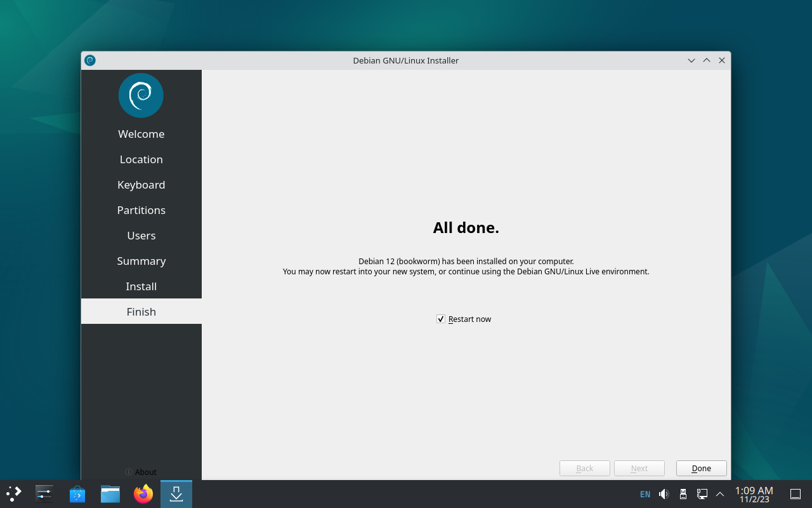Click the Done button
Screen dimensions: 812x508
701,468
